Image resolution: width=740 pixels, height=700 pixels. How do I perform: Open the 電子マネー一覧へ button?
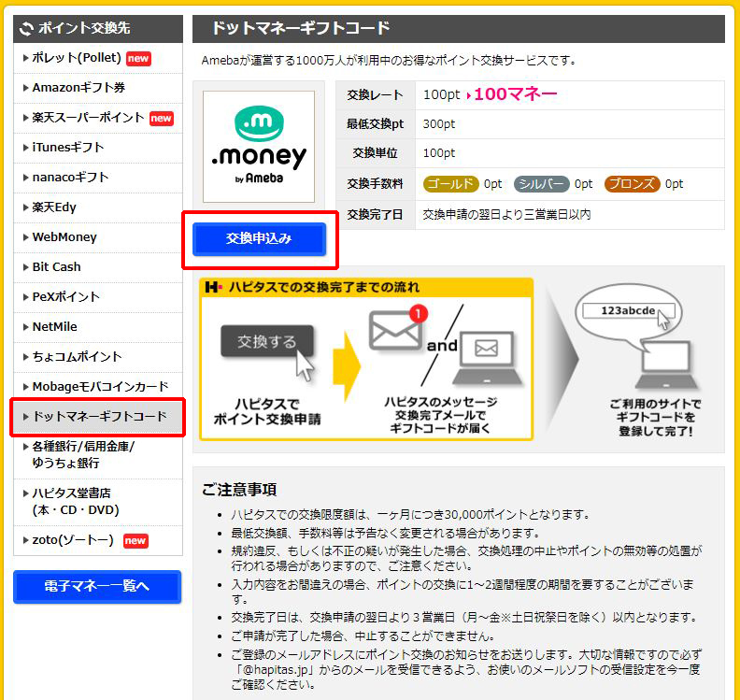[97, 586]
